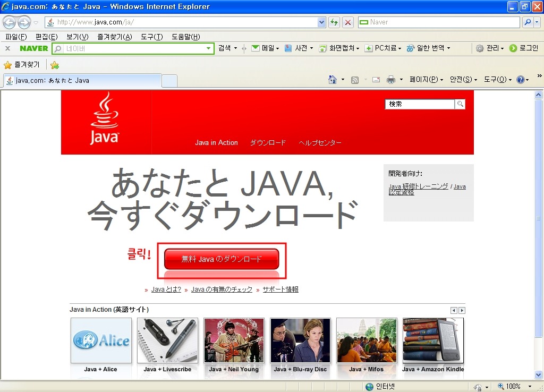
Task: Click in the address bar URL field
Action: point(186,22)
